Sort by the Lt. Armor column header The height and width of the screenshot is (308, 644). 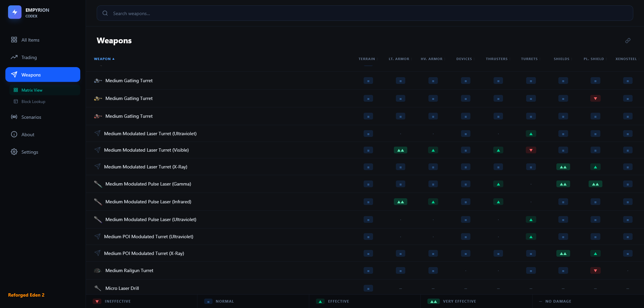tap(399, 59)
